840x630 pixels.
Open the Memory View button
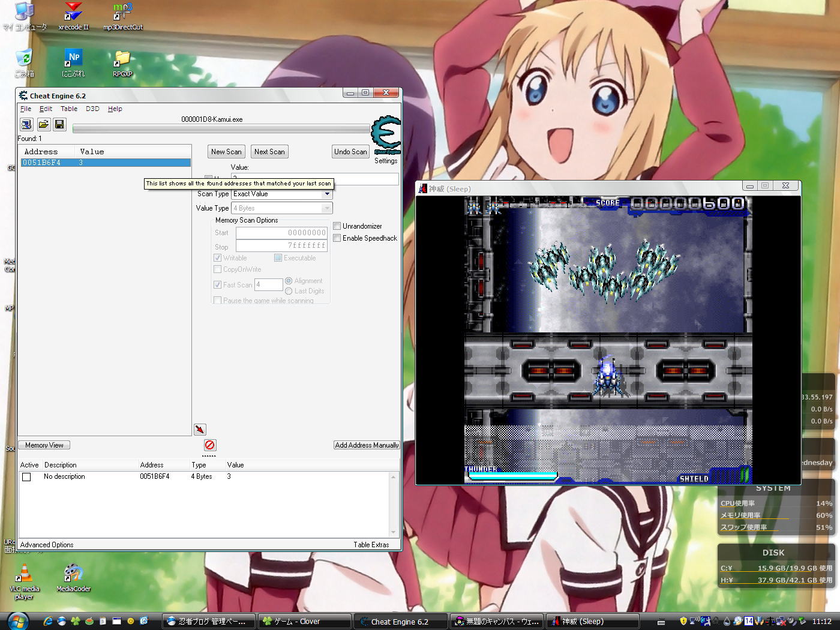(x=44, y=445)
